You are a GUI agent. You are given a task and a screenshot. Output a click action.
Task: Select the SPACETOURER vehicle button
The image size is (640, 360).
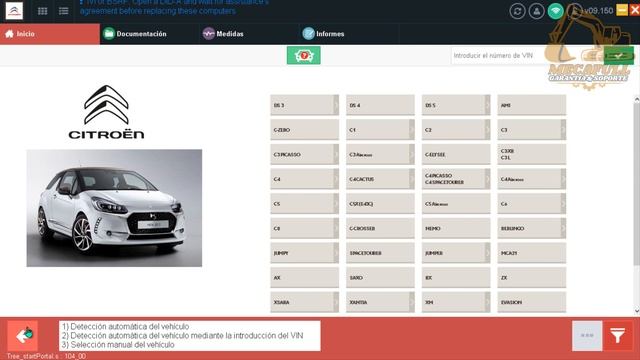pyautogui.click(x=380, y=253)
